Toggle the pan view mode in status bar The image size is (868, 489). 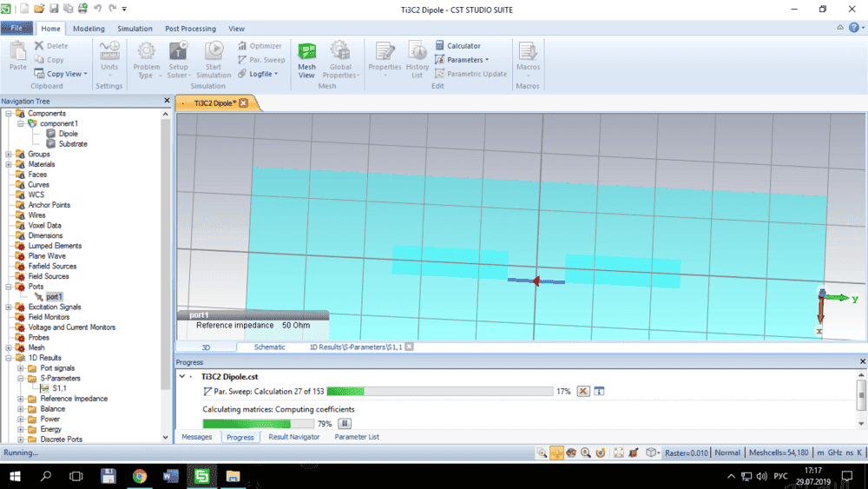556,453
